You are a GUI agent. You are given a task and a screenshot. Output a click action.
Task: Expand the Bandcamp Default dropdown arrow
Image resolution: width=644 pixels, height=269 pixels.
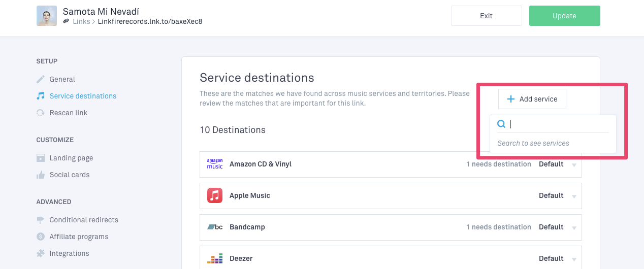click(574, 228)
